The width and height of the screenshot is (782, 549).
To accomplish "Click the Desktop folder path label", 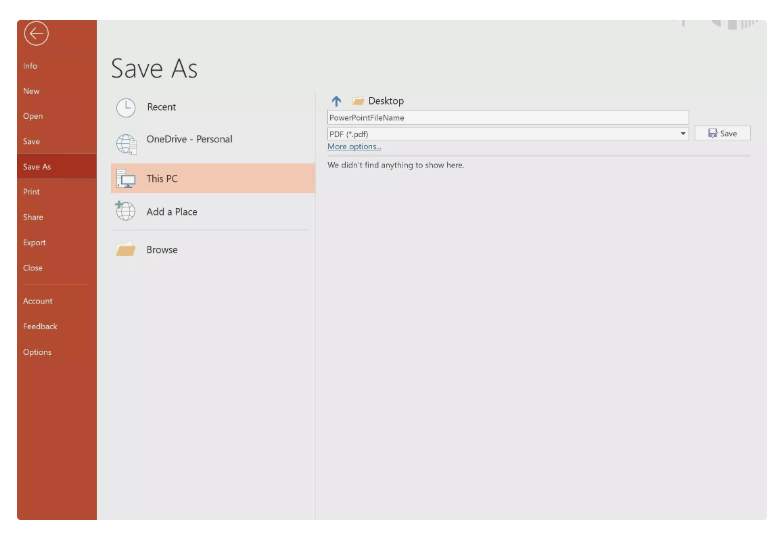I will point(386,101).
